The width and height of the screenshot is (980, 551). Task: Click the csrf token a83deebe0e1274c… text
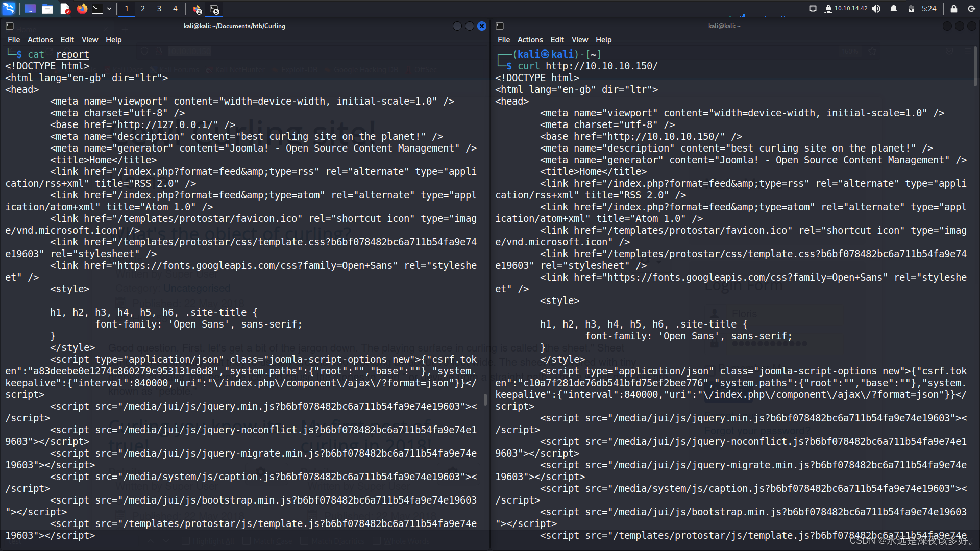pyautogui.click(x=124, y=371)
